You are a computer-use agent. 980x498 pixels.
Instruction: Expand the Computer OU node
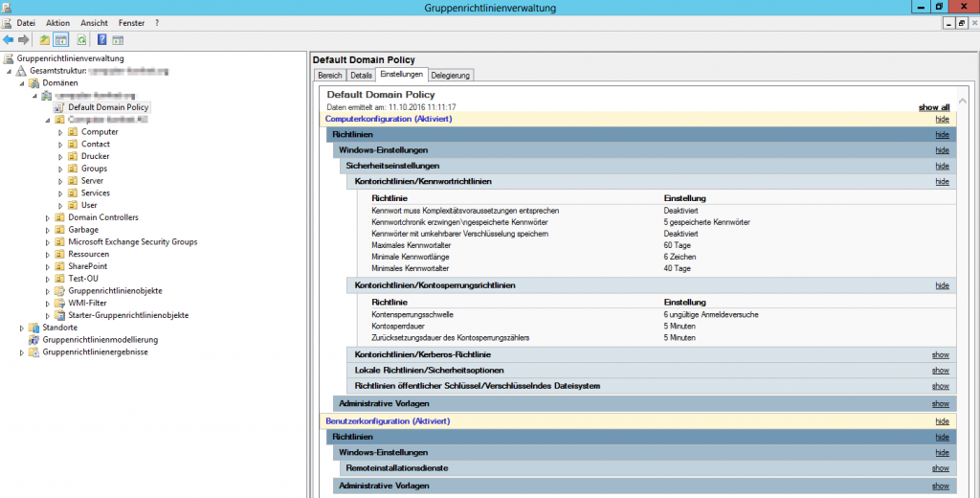tap(60, 132)
